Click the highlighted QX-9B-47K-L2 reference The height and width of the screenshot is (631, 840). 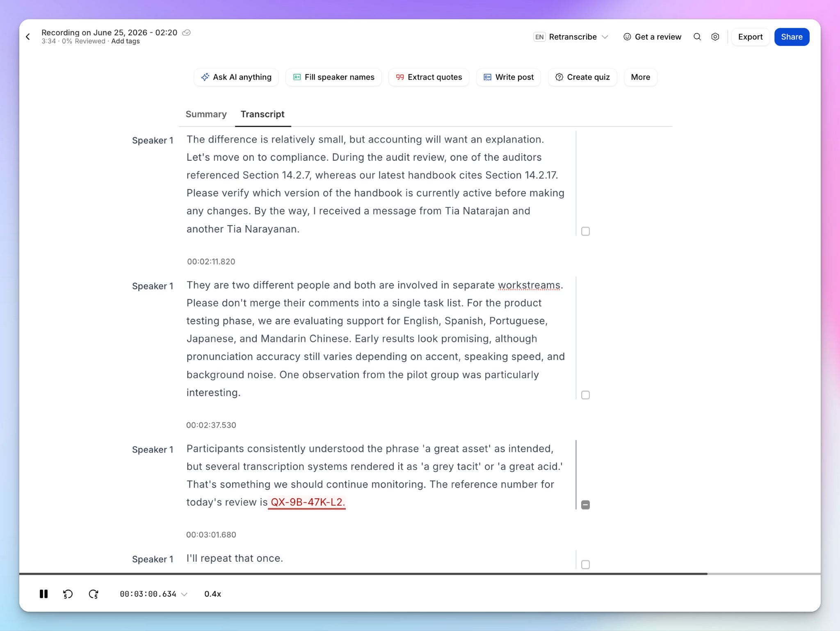tap(307, 502)
